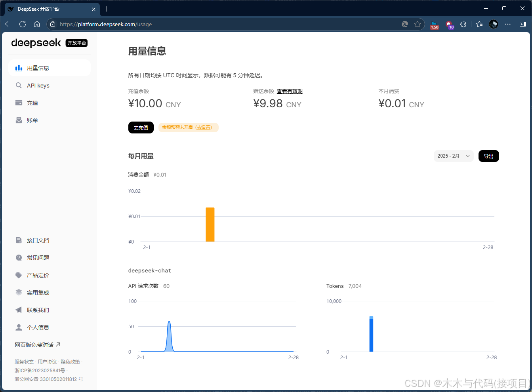532x392 pixels.
Task: Open the favorites list icon
Action: tap(479, 24)
